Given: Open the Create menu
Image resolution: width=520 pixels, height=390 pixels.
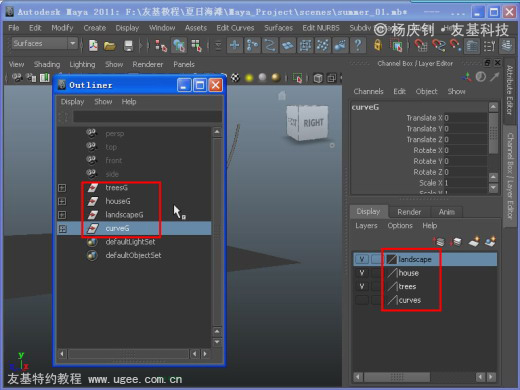Looking at the screenshot, I should [x=94, y=28].
